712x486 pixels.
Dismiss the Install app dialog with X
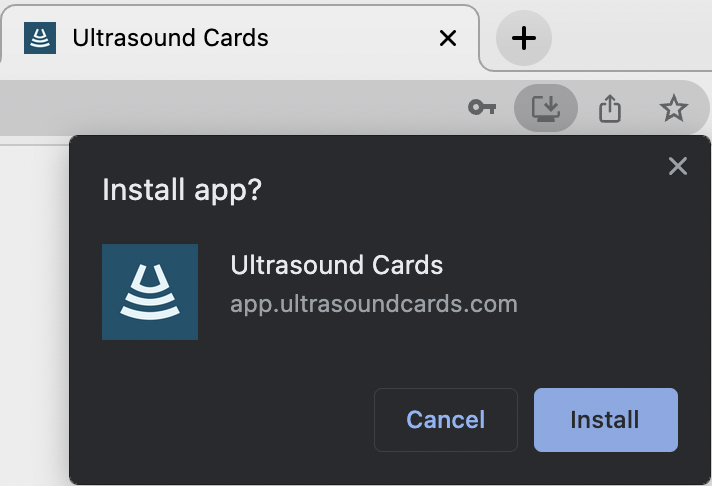pyautogui.click(x=678, y=166)
